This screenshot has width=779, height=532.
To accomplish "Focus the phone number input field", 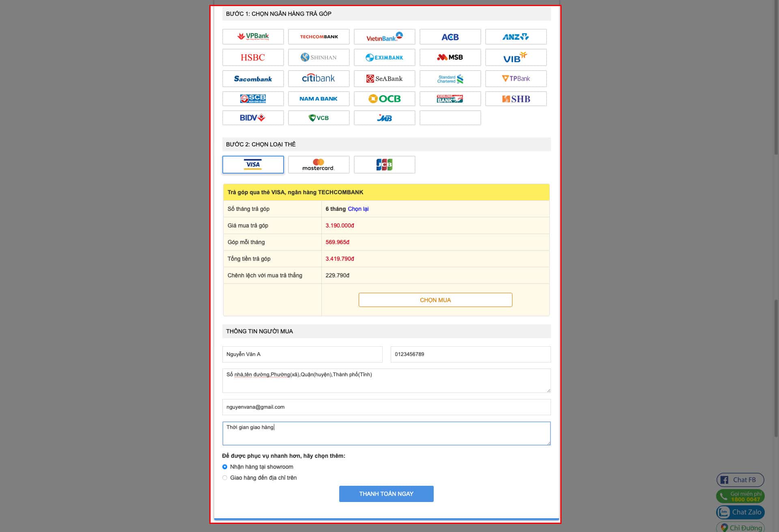I will pos(470,354).
